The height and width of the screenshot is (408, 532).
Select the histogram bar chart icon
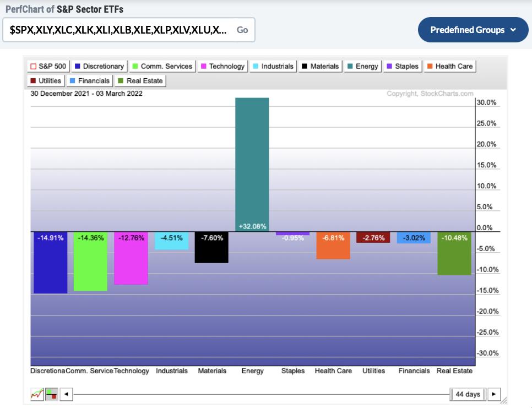pyautogui.click(x=51, y=394)
